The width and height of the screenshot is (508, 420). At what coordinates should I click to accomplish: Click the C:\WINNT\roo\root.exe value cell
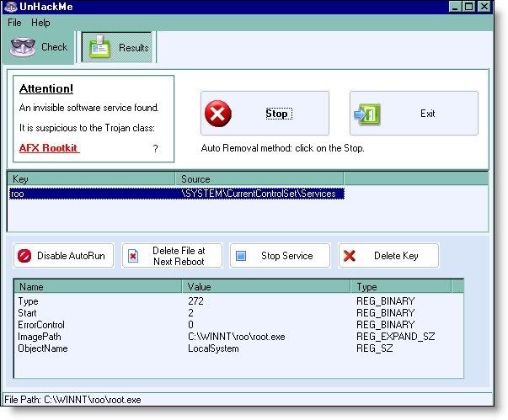(x=237, y=337)
